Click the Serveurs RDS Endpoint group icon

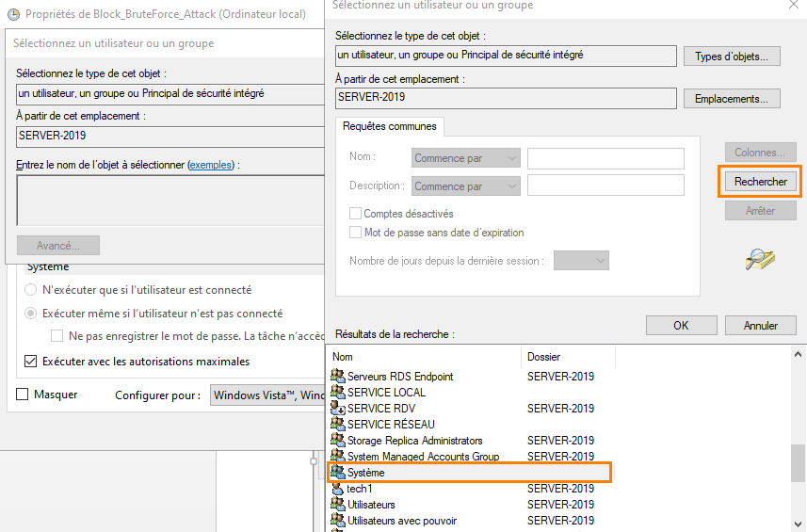point(339,377)
